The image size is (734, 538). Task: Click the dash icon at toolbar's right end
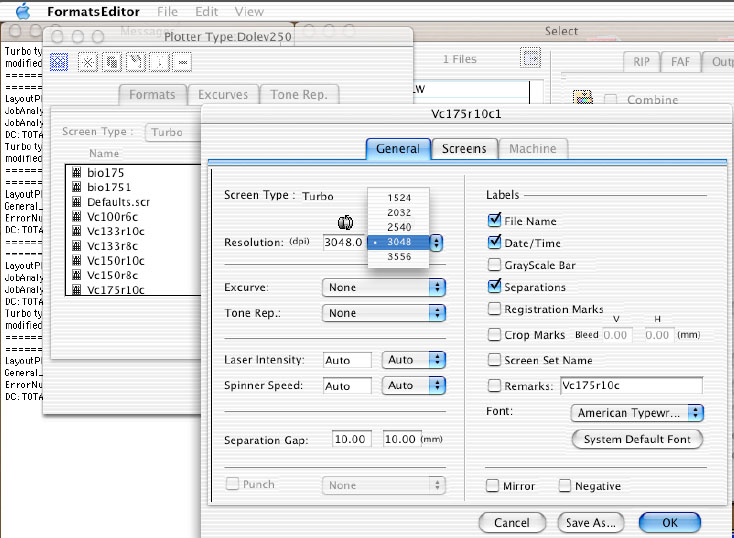[183, 62]
